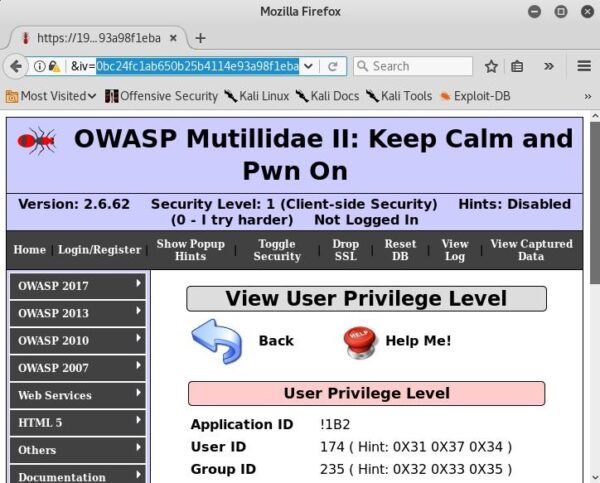The height and width of the screenshot is (483, 600).
Task: Bookmark this page with star icon
Action: [491, 66]
